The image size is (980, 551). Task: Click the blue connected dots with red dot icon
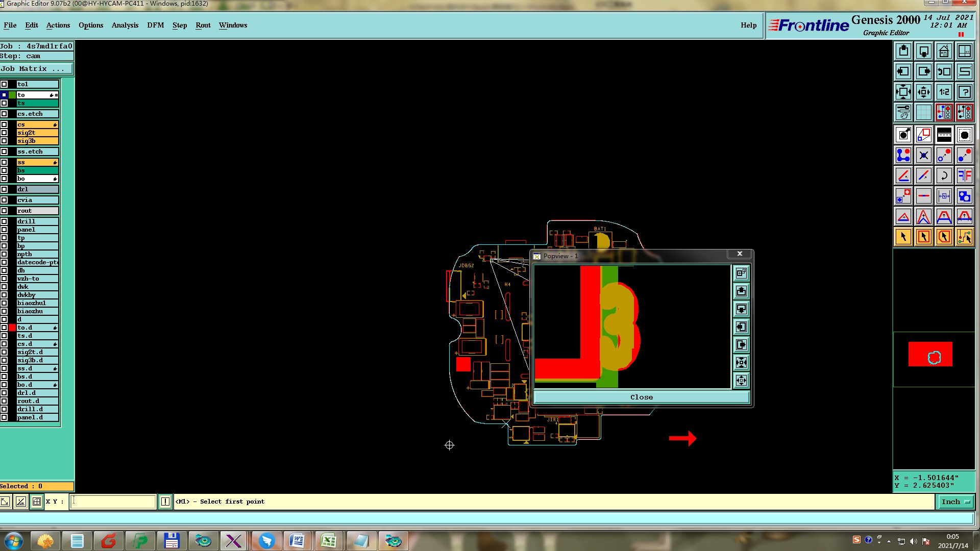pyautogui.click(x=903, y=155)
